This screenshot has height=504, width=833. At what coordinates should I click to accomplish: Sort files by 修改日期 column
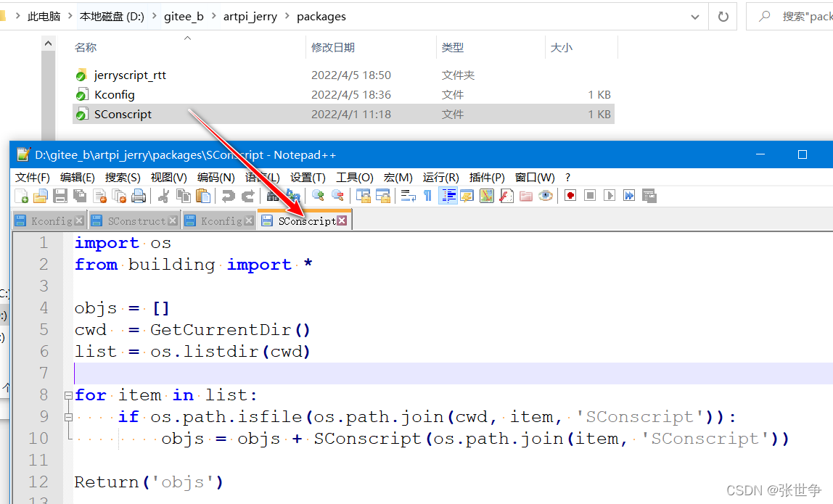[333, 48]
